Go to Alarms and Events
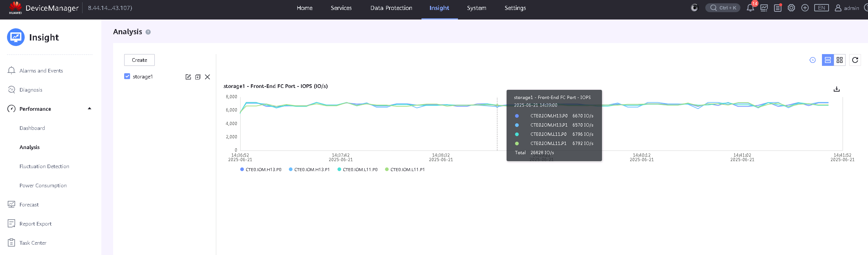The image size is (868, 255). [x=41, y=71]
